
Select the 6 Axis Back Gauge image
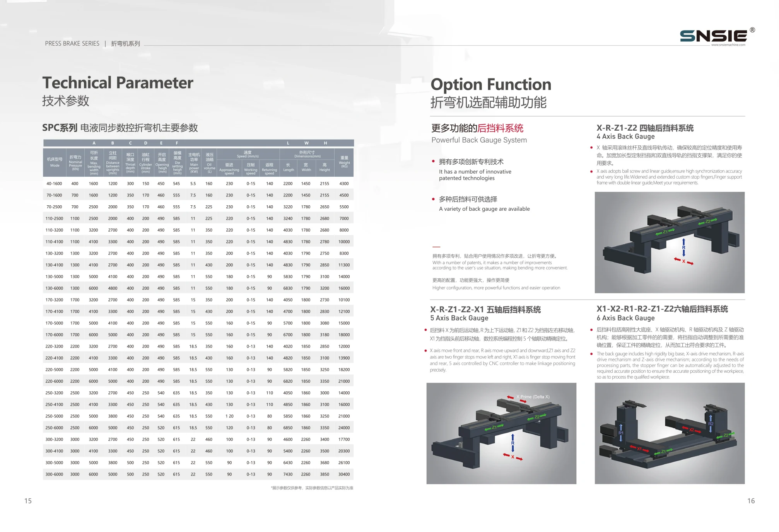(670, 433)
